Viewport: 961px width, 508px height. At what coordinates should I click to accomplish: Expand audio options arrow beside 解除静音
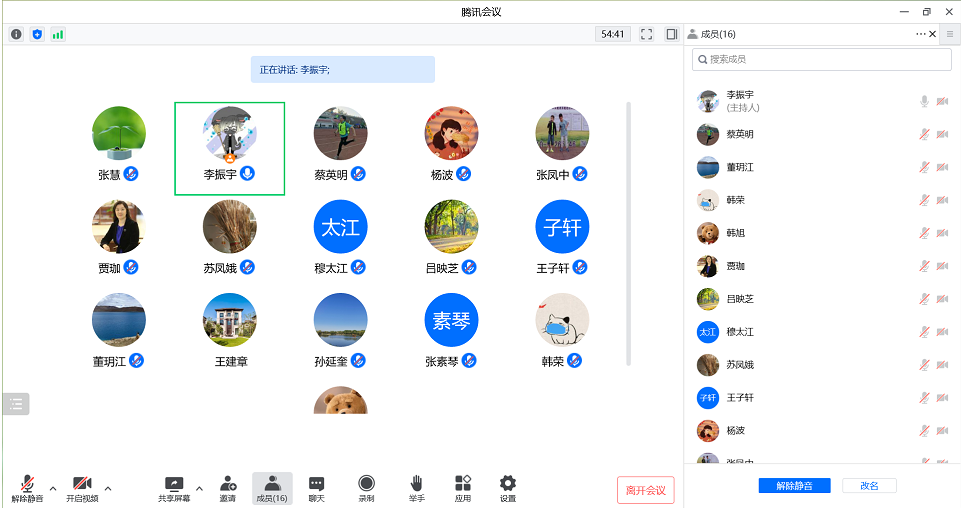coord(53,488)
